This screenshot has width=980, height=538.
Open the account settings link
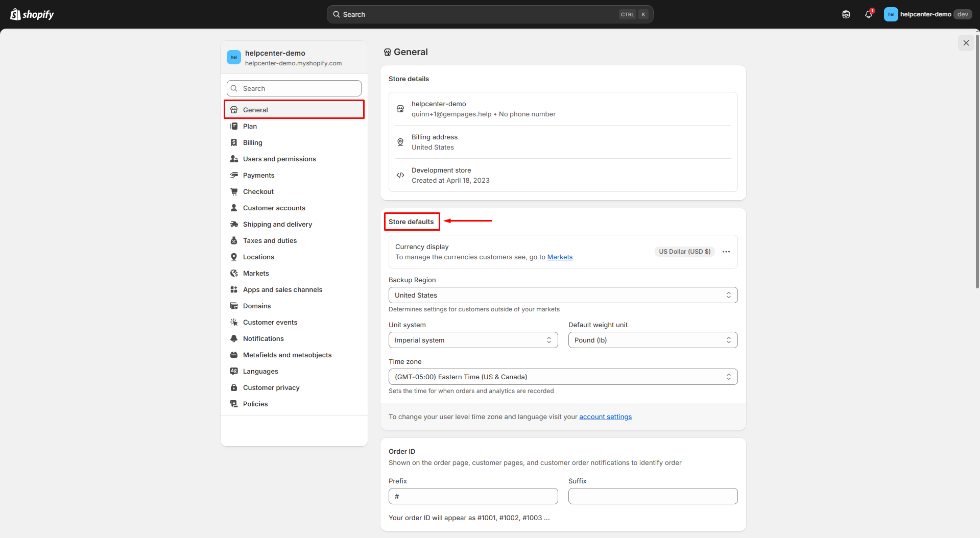click(x=605, y=417)
